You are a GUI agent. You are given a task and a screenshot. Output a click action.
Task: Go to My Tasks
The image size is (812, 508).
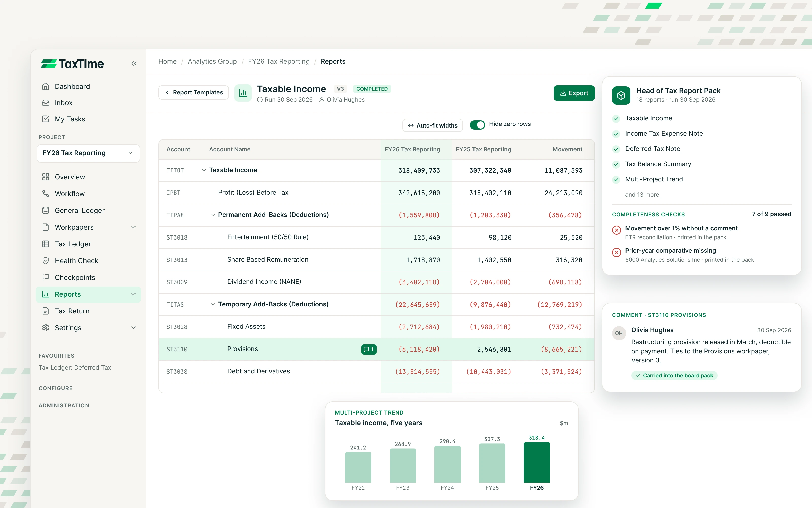point(88,119)
